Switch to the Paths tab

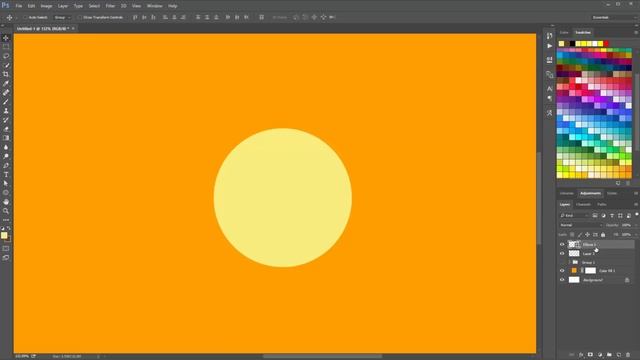click(x=602, y=204)
